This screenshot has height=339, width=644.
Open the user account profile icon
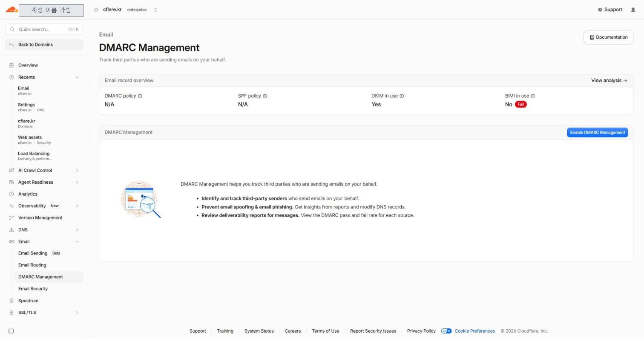(x=633, y=10)
